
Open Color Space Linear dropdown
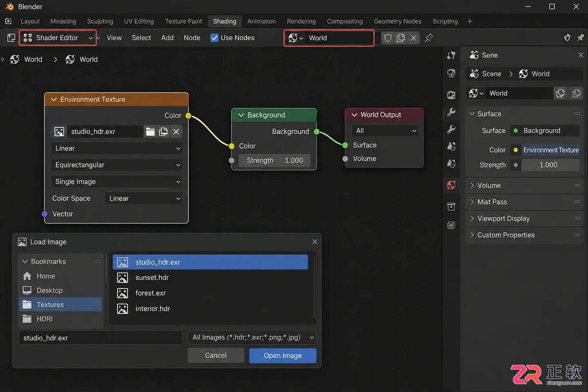[x=143, y=198]
